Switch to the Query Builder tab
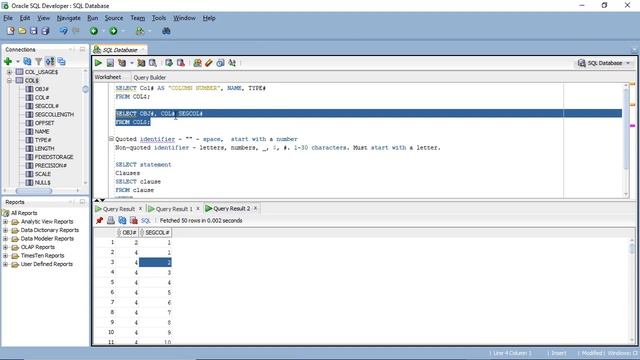This screenshot has height=360, width=640. pos(149,77)
